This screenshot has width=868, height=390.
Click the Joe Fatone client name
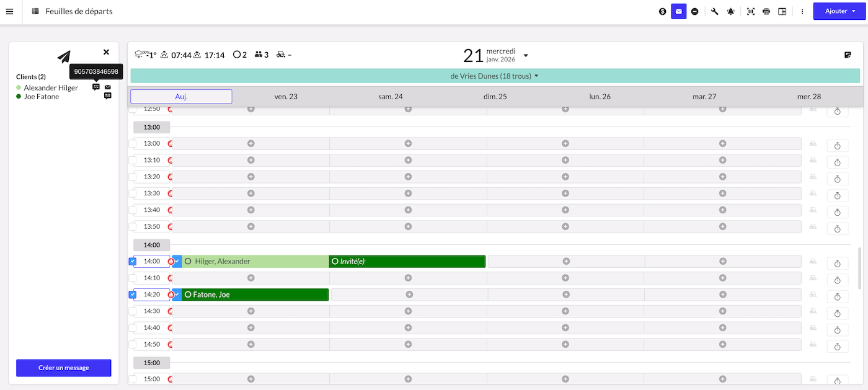(x=42, y=96)
